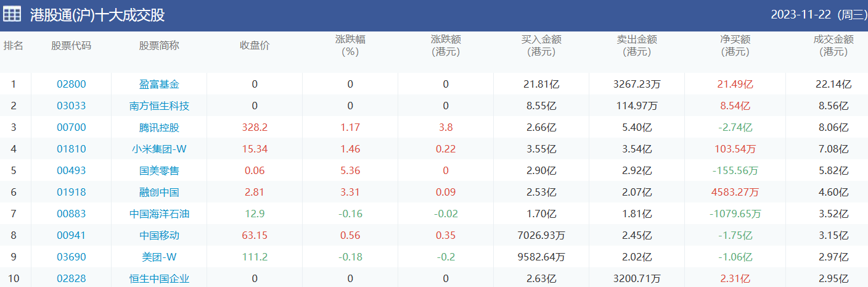Open stock code 00941 link
The image size is (868, 287).
pyautogui.click(x=72, y=235)
